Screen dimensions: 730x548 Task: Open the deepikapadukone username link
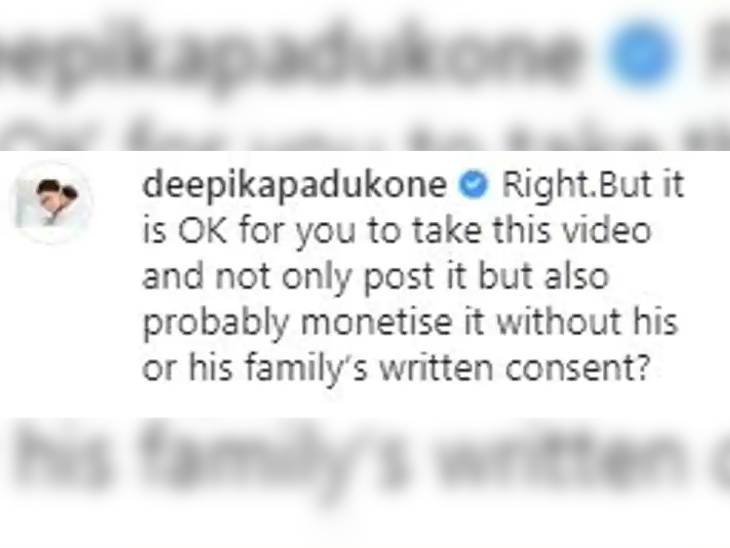point(294,185)
